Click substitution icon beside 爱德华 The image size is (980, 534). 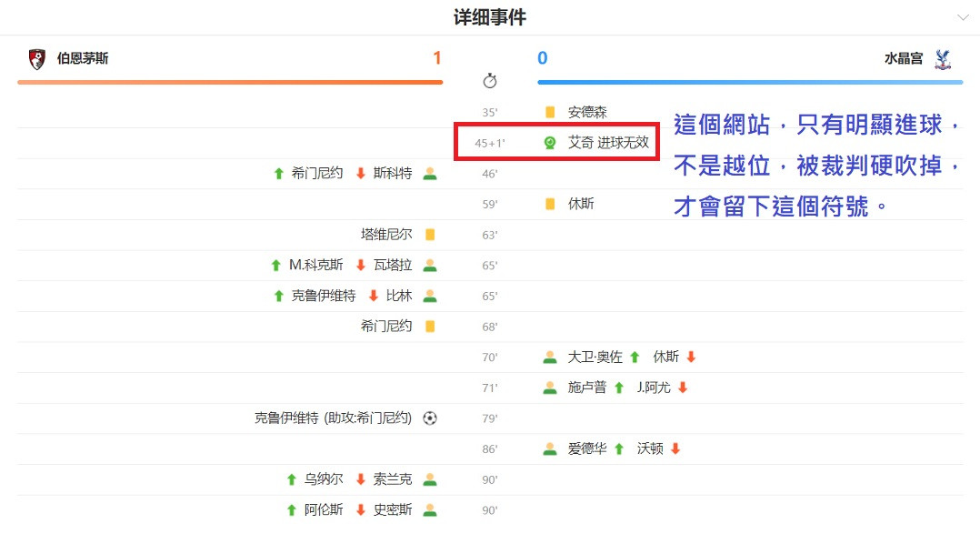pyautogui.click(x=550, y=449)
